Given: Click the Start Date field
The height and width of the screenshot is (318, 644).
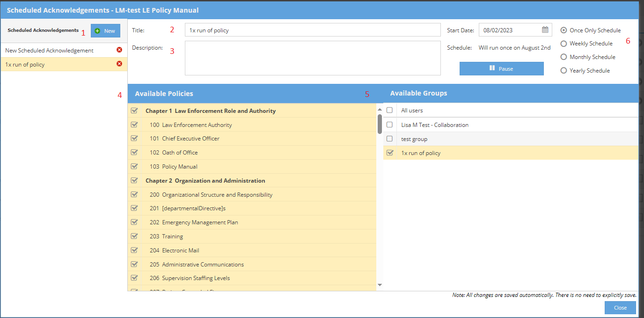Looking at the screenshot, I should pyautogui.click(x=515, y=30).
